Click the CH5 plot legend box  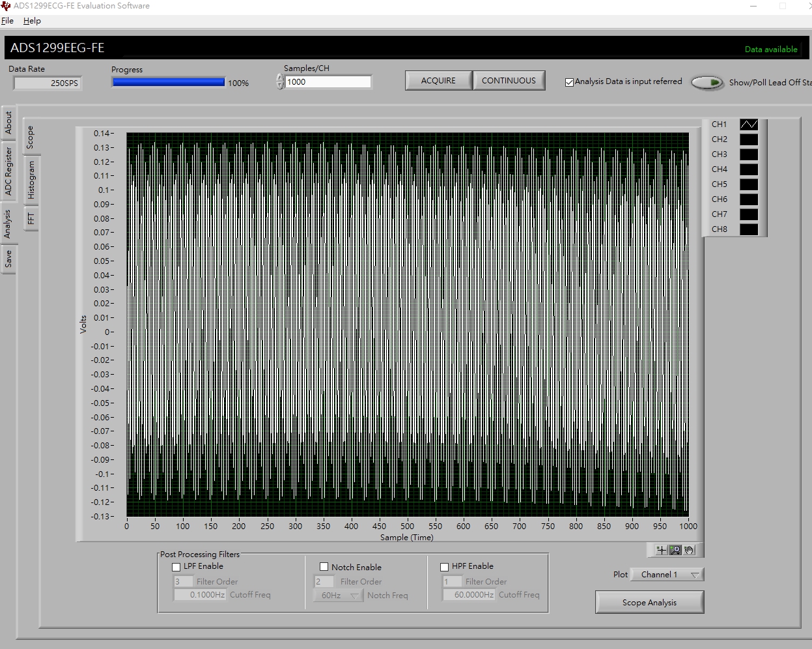pyautogui.click(x=749, y=184)
